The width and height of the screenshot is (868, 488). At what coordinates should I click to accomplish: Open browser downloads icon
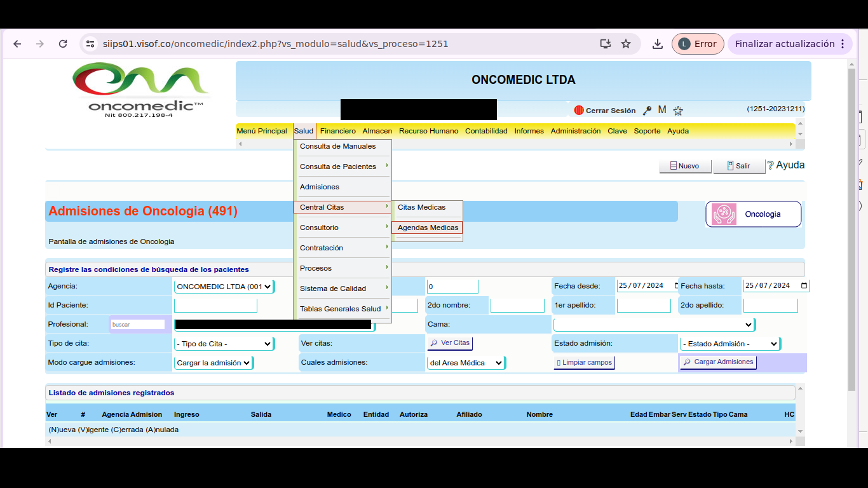(658, 44)
